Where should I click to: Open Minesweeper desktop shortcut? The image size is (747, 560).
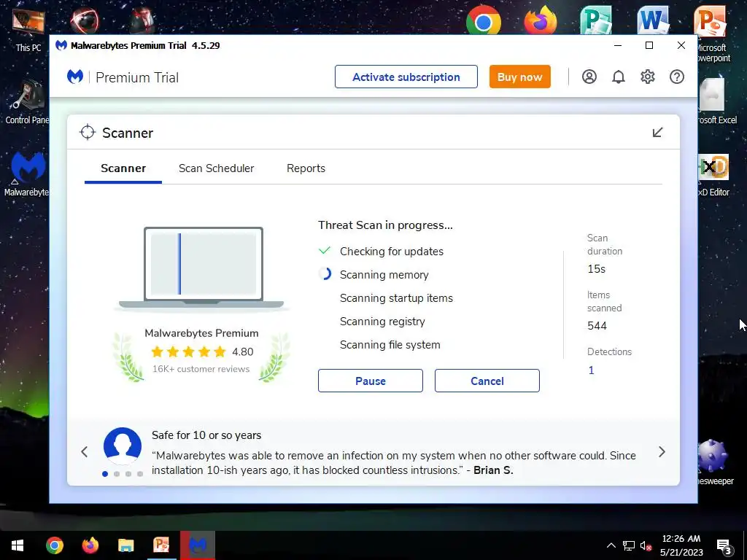click(x=714, y=462)
